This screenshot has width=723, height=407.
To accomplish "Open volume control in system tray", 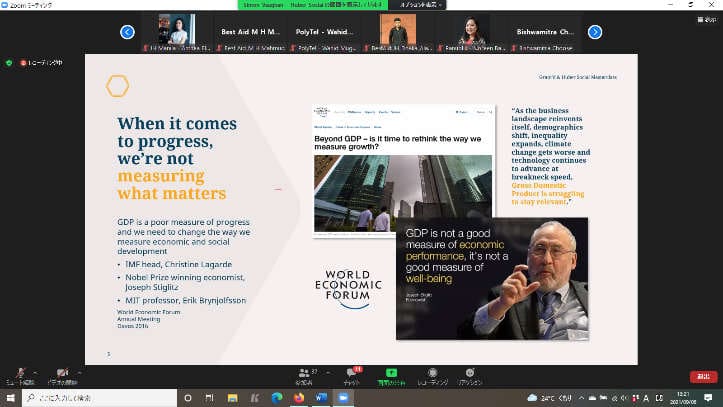I will (x=624, y=398).
